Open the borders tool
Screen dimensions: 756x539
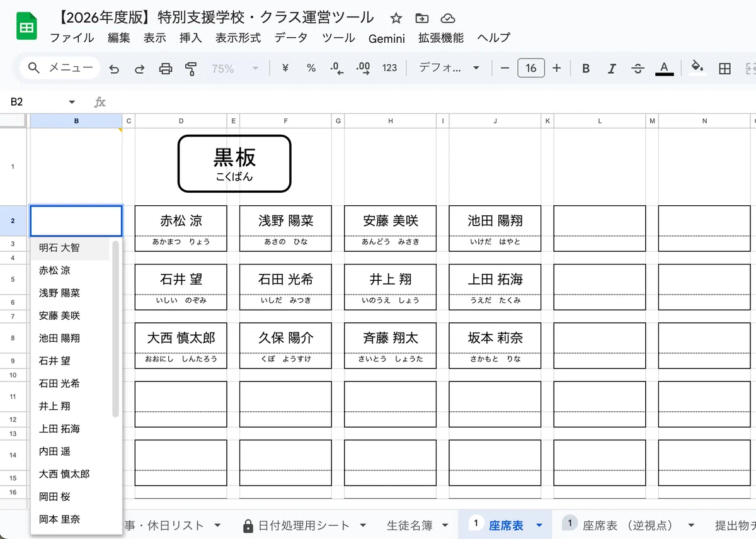pos(724,69)
